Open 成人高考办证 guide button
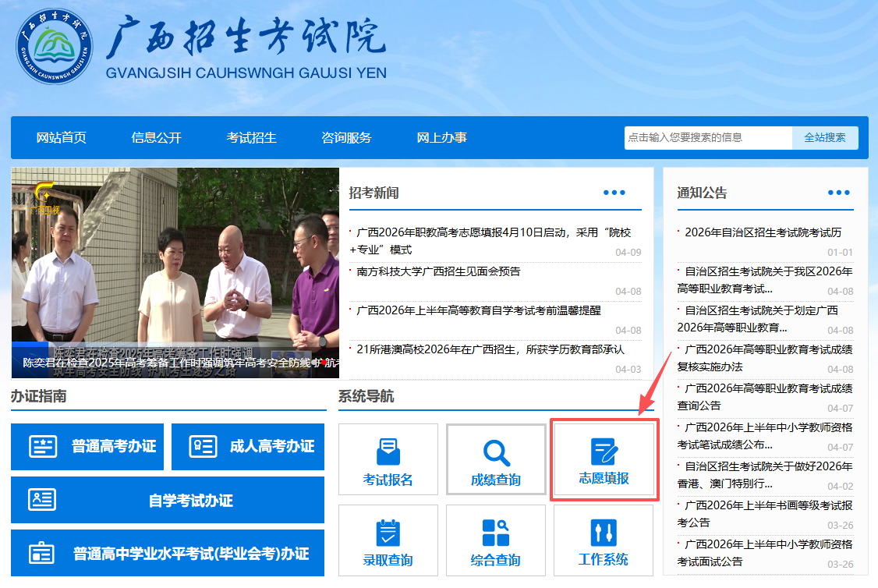The image size is (878, 588). coord(248,447)
